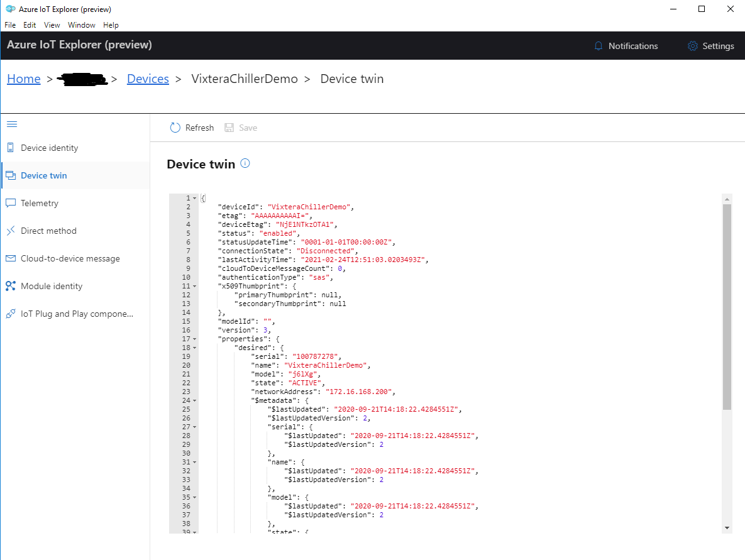Click the VixteraChillerDemo breadcrumb text
Screen dimensions: 745x560
[x=245, y=79]
